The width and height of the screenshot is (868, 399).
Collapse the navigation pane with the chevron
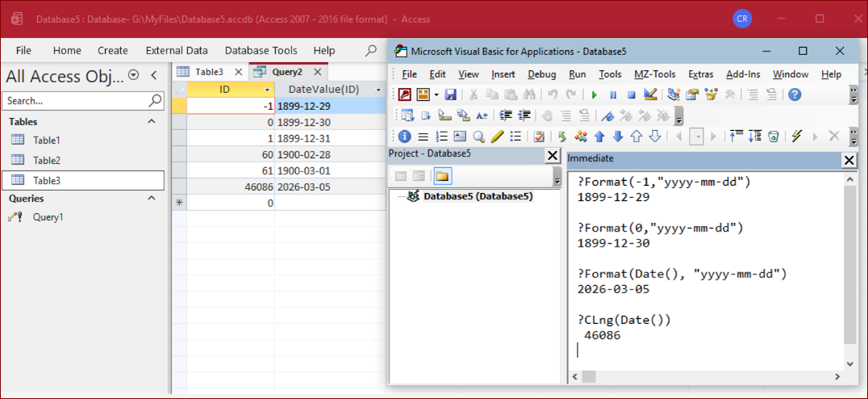(x=154, y=75)
